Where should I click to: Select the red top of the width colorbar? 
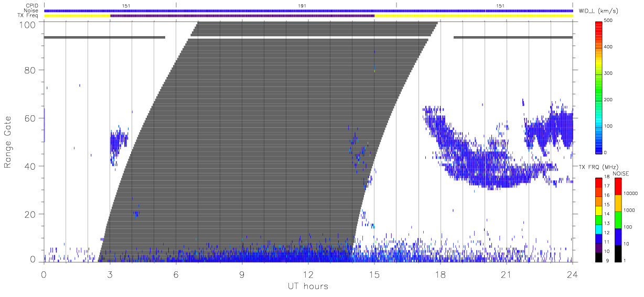coord(598,26)
